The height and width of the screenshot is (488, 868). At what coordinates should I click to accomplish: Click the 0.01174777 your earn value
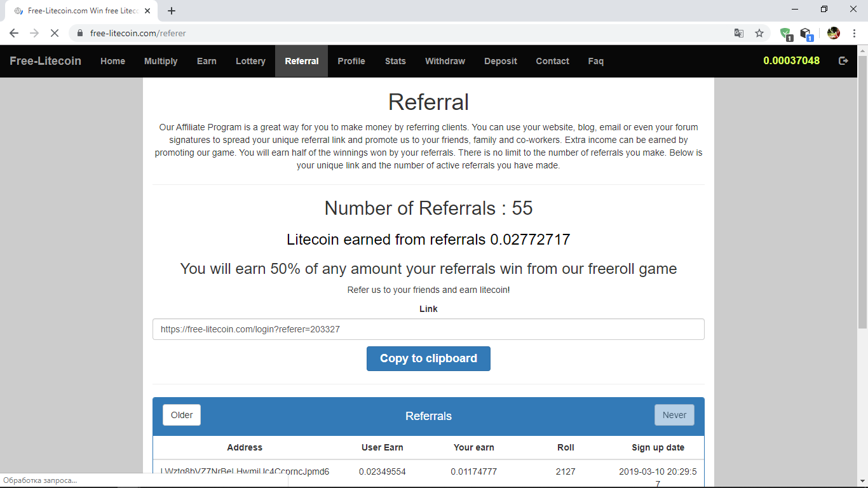[474, 471]
